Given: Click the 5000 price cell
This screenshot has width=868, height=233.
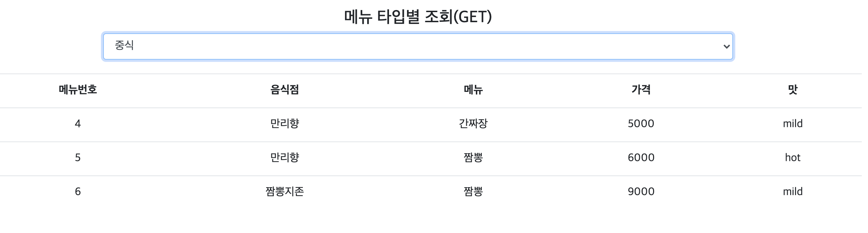Looking at the screenshot, I should point(641,124).
